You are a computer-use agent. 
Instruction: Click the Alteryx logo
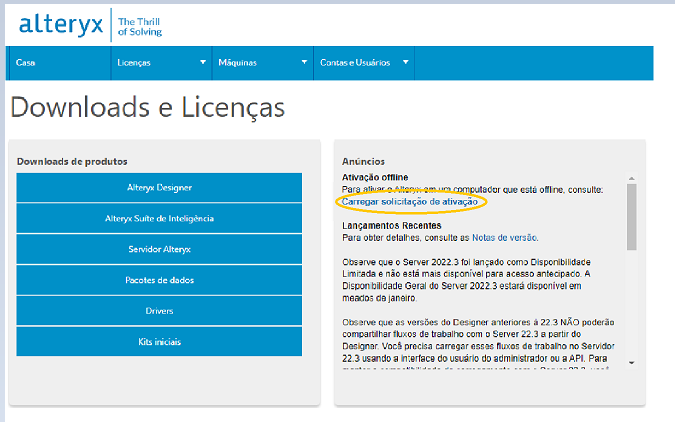click(61, 25)
